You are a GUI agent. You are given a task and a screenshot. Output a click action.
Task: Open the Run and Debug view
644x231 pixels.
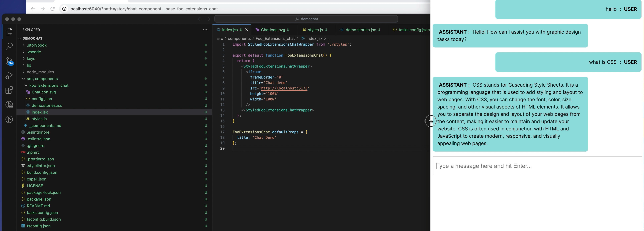9,75
